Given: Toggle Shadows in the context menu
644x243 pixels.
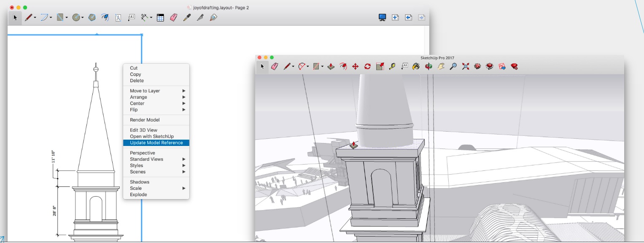Looking at the screenshot, I should coord(140,182).
